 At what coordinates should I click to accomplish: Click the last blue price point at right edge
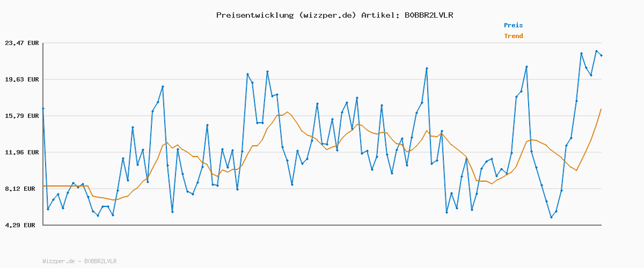coord(601,55)
